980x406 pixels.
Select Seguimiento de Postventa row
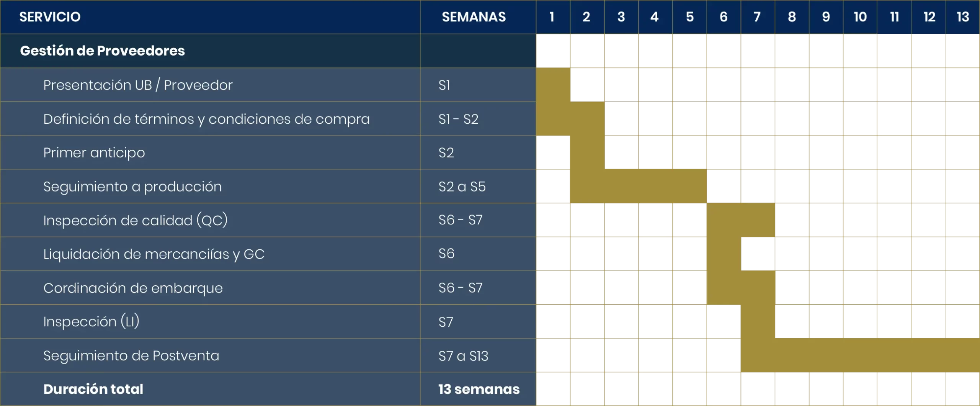click(131, 356)
